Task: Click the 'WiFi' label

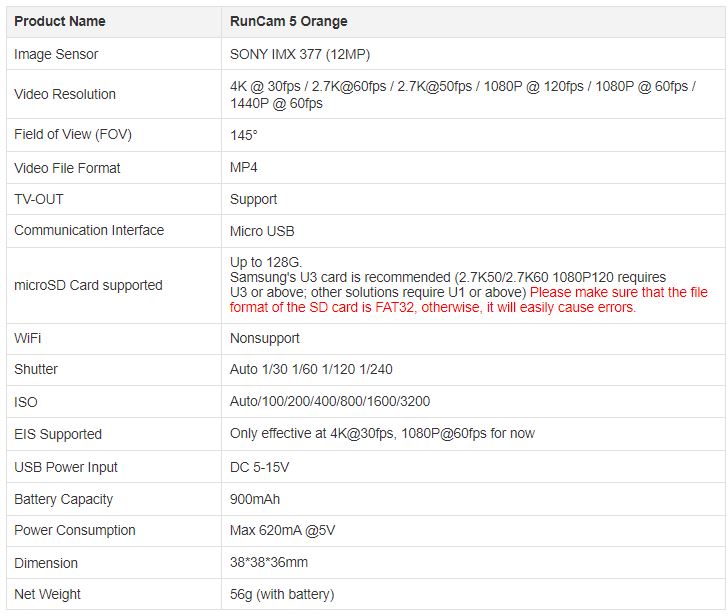Action: pos(28,338)
